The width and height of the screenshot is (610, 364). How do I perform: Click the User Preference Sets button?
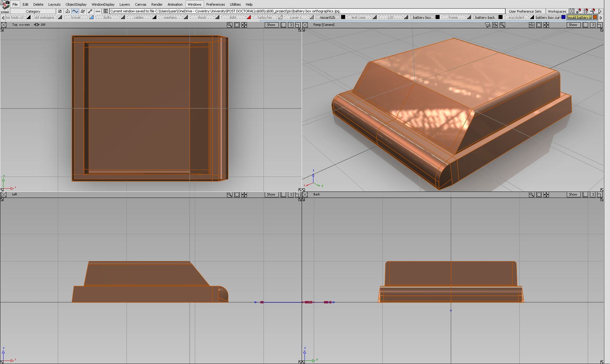[x=525, y=11]
